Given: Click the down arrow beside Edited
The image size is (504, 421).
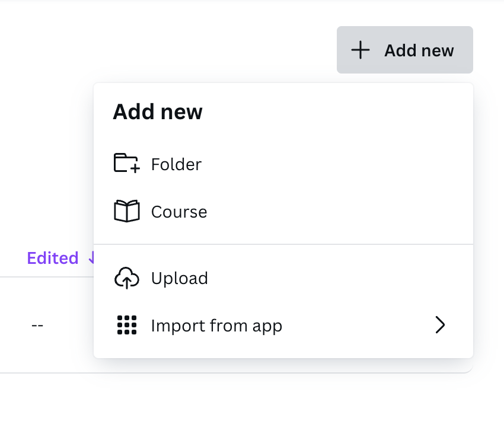Looking at the screenshot, I should [x=91, y=258].
